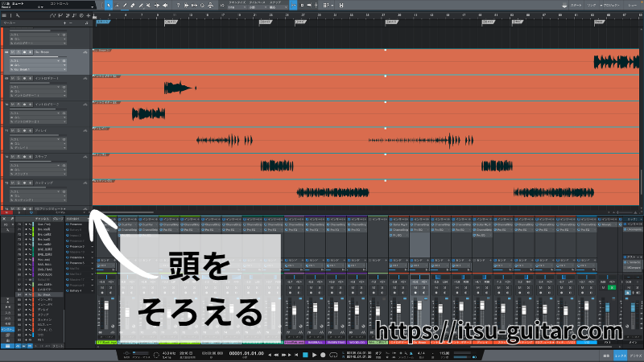Select the Eraser tool in the toolbar
644x362 pixels.
pos(133,6)
